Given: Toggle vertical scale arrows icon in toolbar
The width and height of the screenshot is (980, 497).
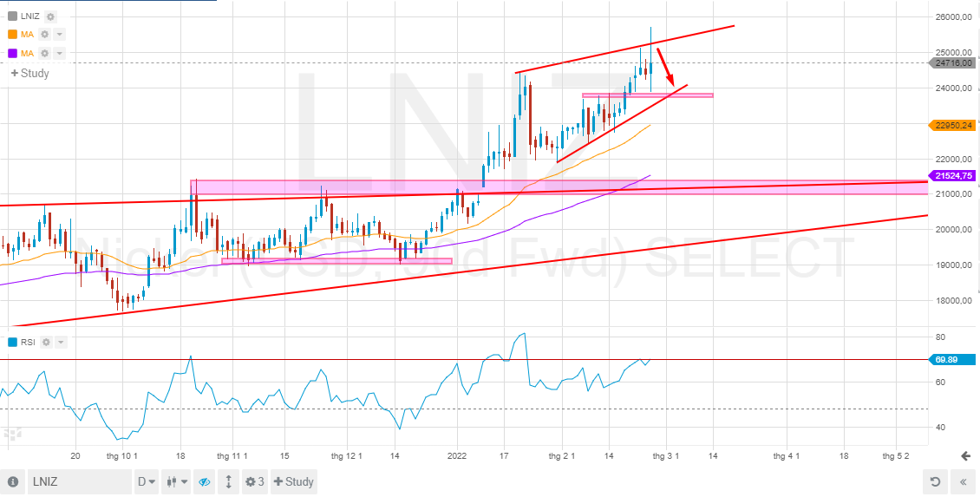Looking at the screenshot, I should [229, 482].
